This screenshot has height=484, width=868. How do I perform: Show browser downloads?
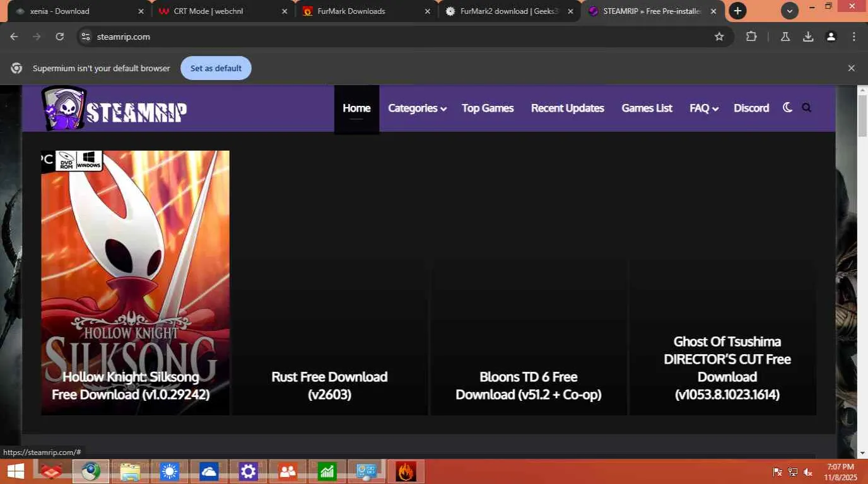[x=808, y=37]
